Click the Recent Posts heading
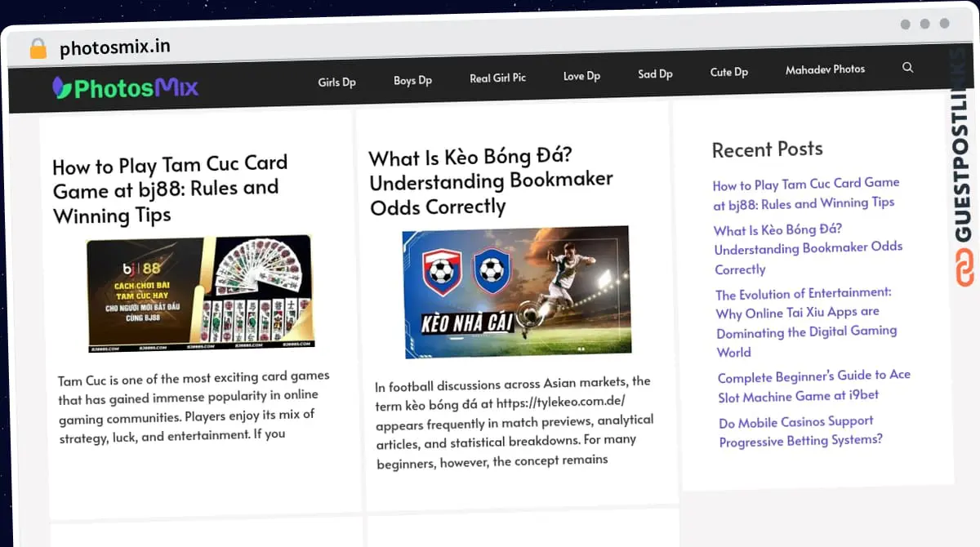Image resolution: width=980 pixels, height=547 pixels. (767, 149)
